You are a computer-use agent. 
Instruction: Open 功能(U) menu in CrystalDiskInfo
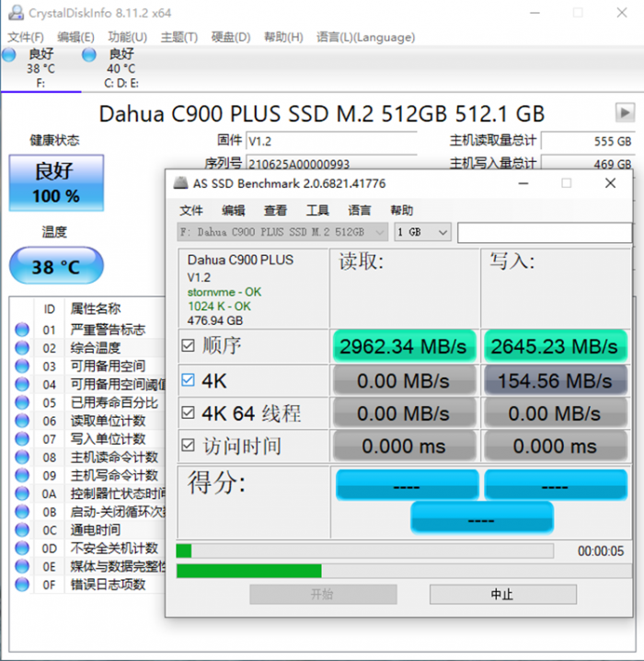tap(127, 37)
